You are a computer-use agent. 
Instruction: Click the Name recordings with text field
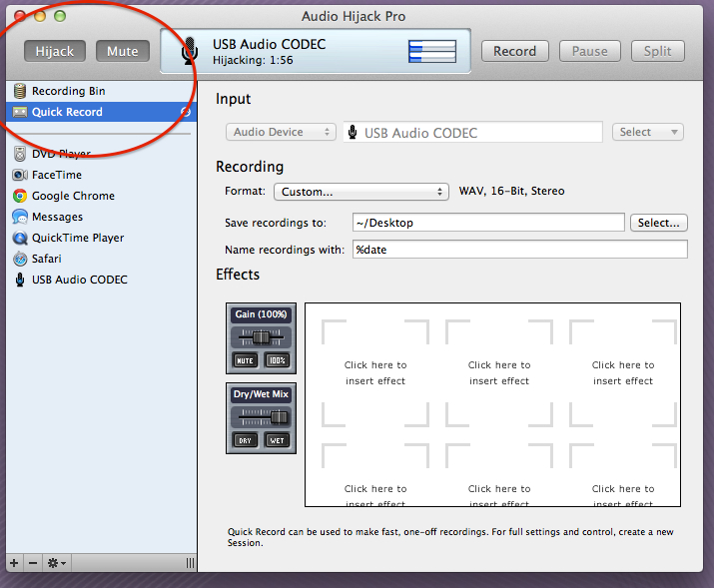pos(519,250)
